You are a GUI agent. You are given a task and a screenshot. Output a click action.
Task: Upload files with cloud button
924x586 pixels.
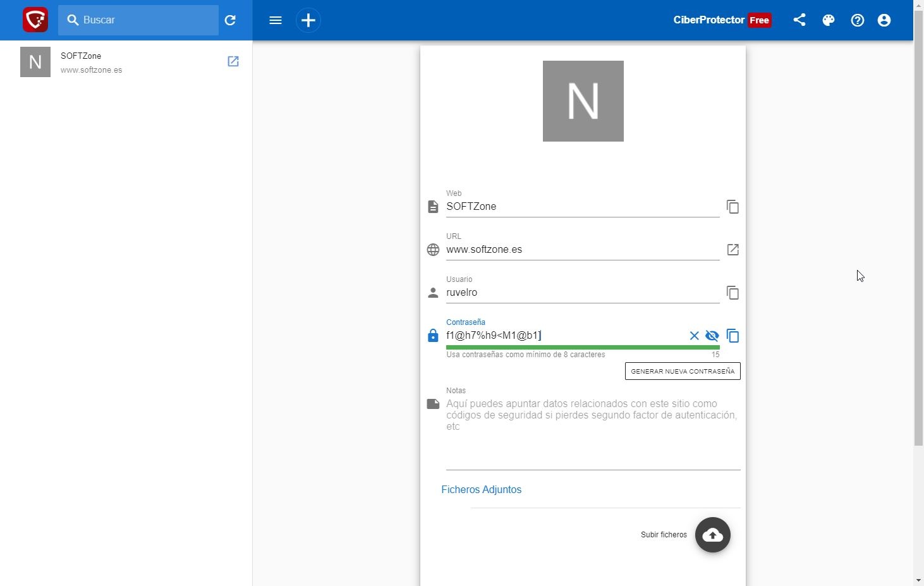713,535
